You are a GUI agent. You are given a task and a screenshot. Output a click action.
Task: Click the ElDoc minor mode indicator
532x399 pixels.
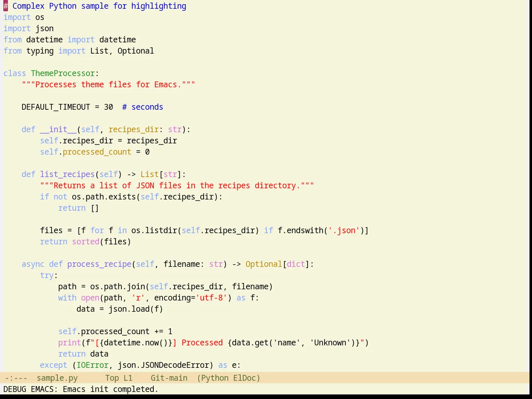click(x=245, y=378)
